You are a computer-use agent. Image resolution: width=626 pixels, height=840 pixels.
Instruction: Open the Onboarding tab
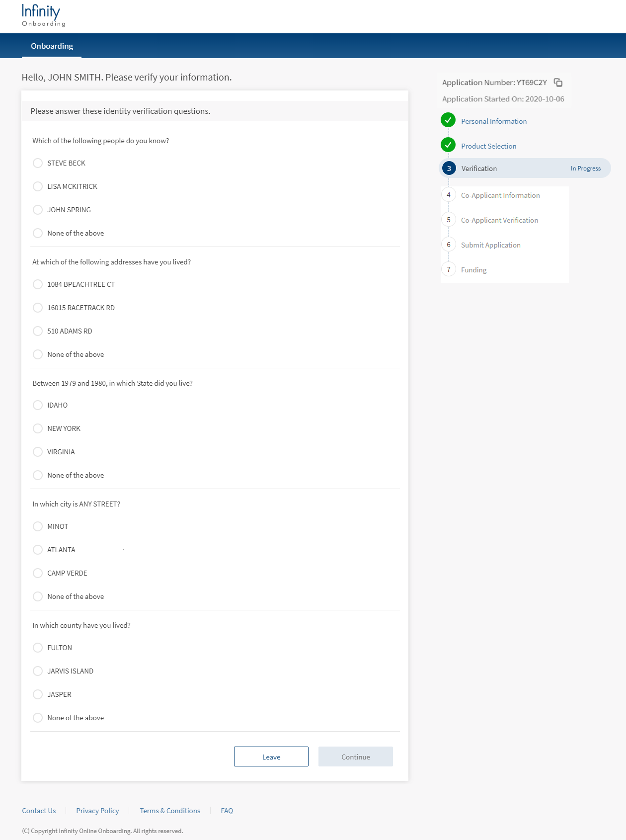click(x=52, y=46)
